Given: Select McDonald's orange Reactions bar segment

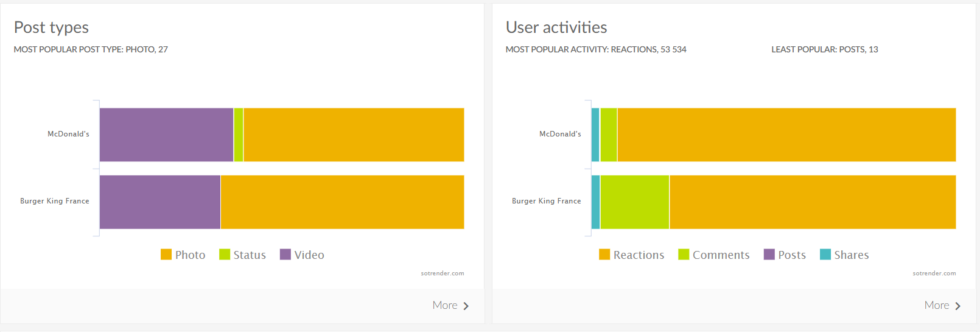Looking at the screenshot, I should [786, 135].
